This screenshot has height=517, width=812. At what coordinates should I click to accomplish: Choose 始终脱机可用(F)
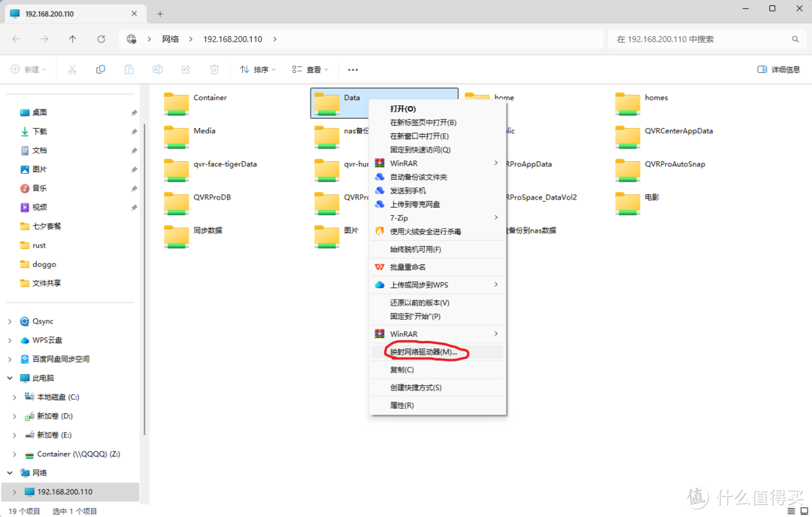click(x=438, y=249)
